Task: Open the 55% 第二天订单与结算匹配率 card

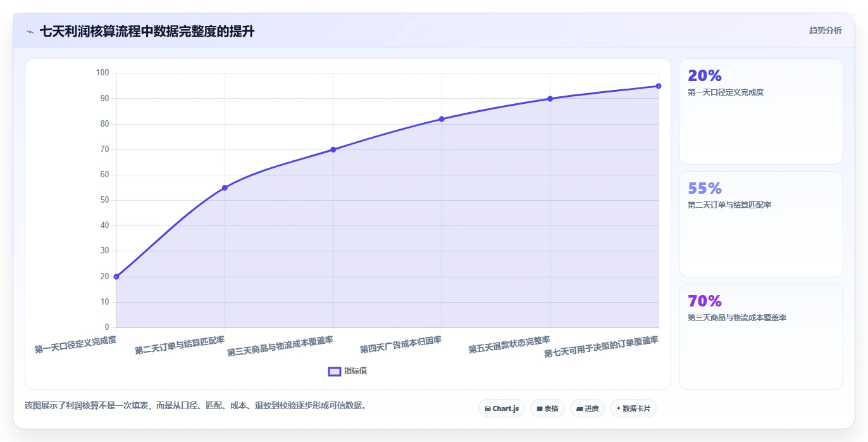Action: (760, 224)
